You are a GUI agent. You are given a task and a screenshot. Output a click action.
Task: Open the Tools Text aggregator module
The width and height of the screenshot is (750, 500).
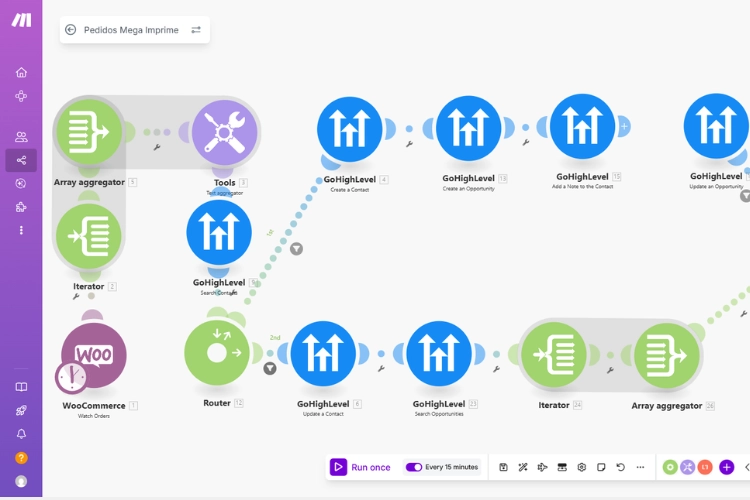click(x=224, y=132)
